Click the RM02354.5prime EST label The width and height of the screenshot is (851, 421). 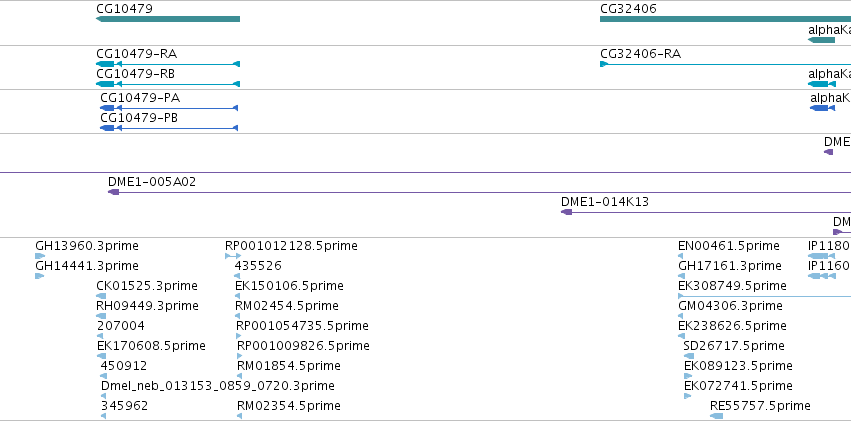click(289, 406)
